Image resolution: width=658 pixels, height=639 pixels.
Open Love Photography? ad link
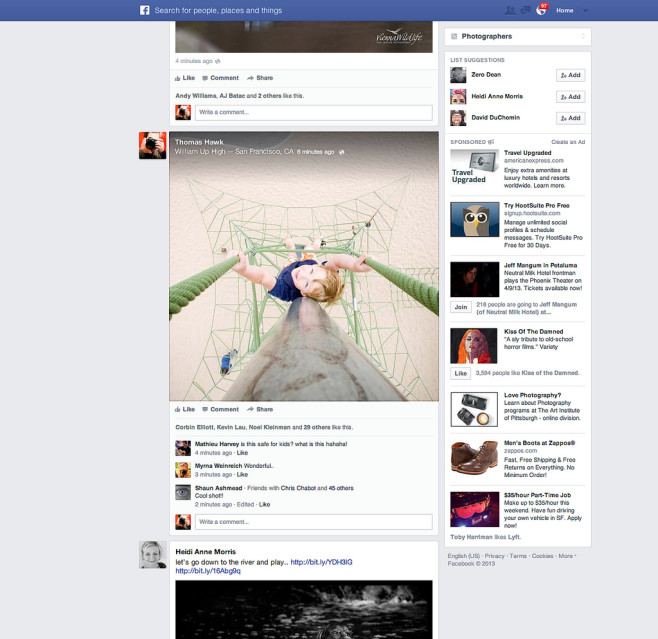[532, 395]
